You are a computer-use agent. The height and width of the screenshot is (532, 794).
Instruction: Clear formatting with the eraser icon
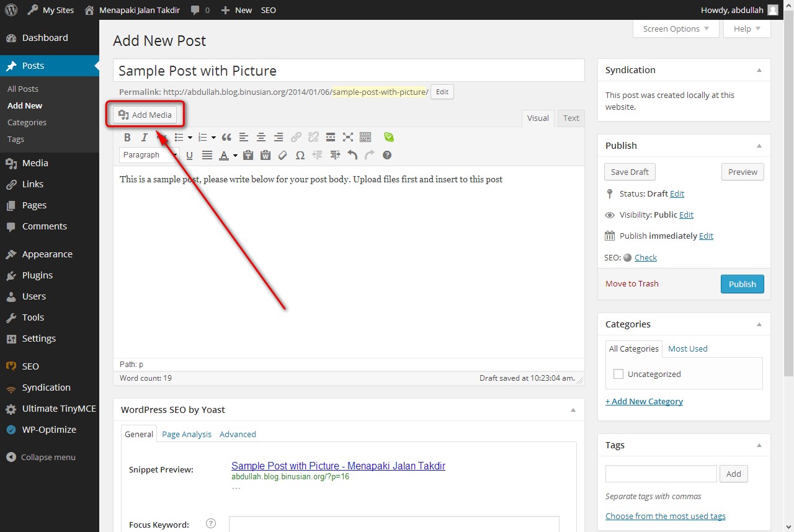tap(283, 155)
